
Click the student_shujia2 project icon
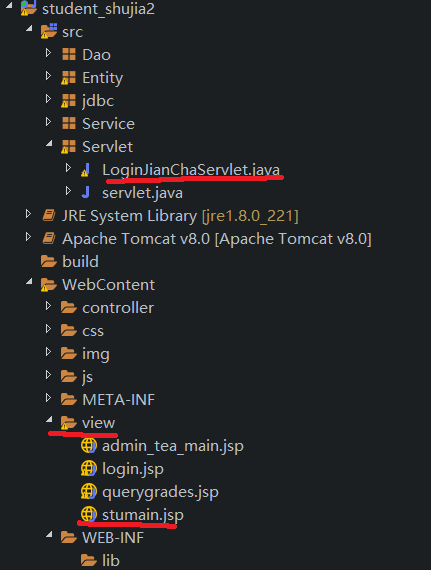coord(29,8)
